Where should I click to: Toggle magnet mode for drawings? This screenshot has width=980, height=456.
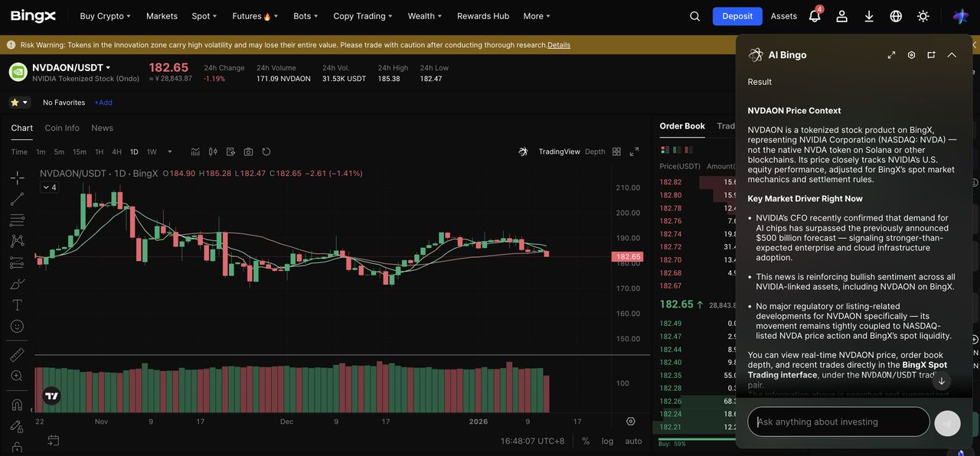[x=17, y=405]
